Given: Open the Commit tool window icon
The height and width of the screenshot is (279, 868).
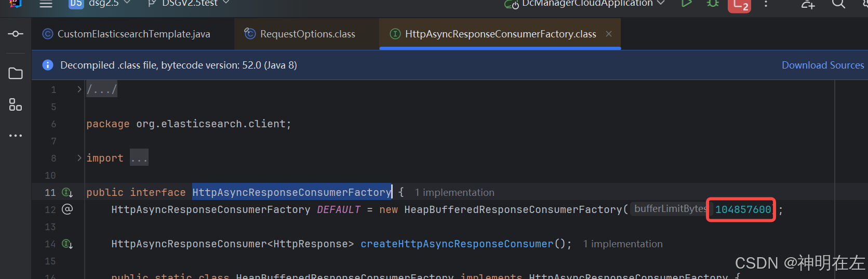Looking at the screenshot, I should pyautogui.click(x=16, y=34).
